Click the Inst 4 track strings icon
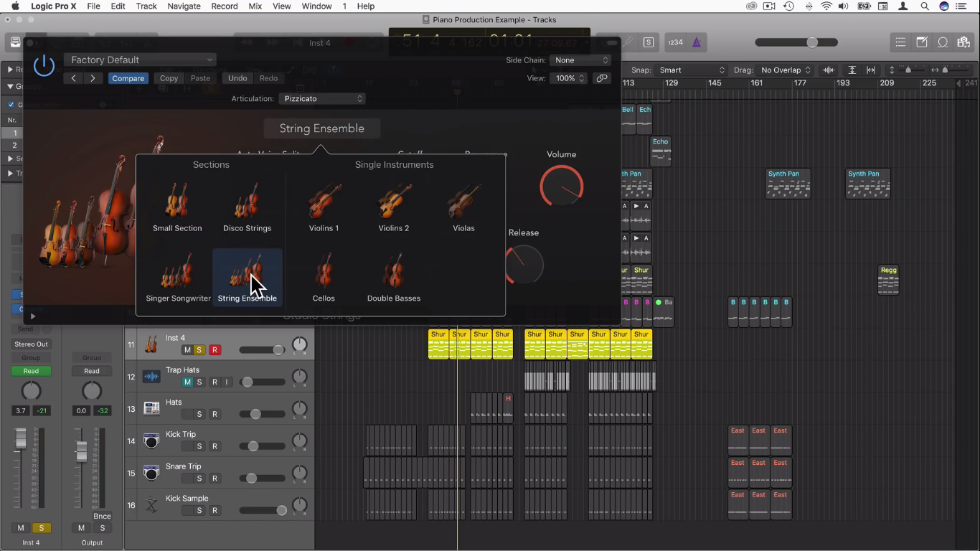 coord(151,344)
